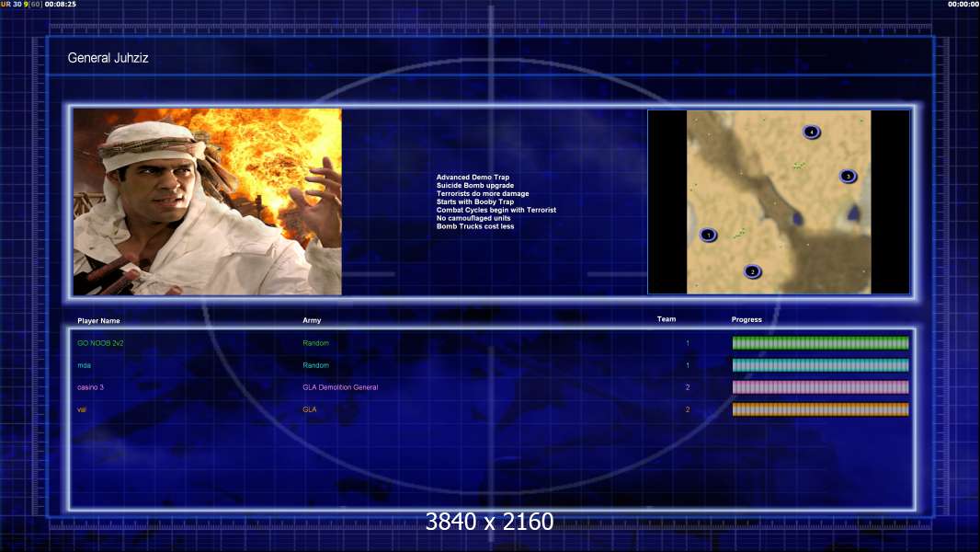The width and height of the screenshot is (980, 552).
Task: Click the "General Juhziz" title text
Action: (108, 58)
